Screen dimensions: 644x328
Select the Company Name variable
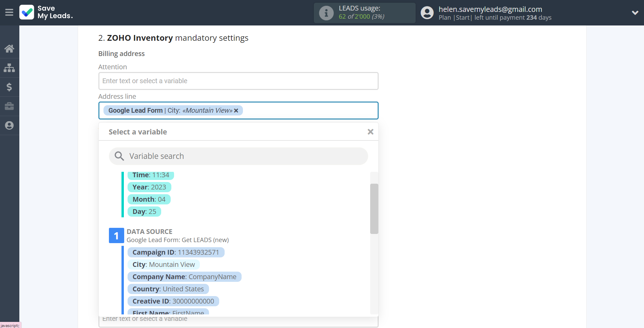(184, 277)
